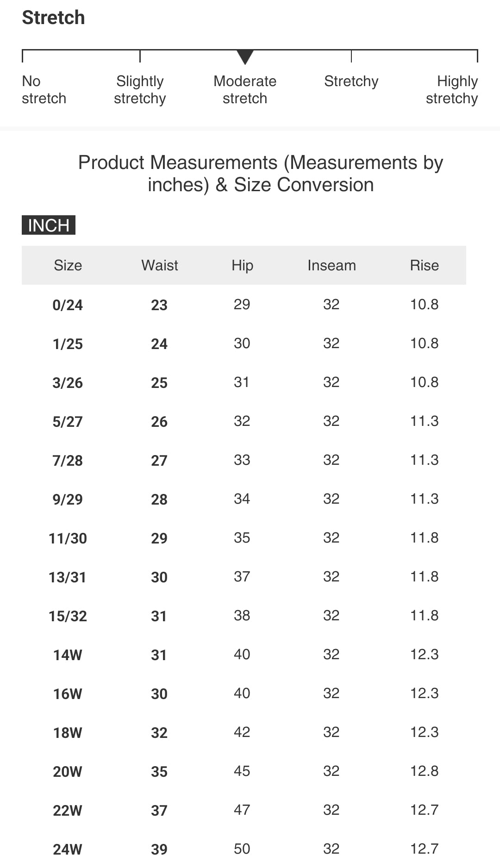This screenshot has width=500, height=868.
Task: Select the INCH unit tab
Action: click(49, 225)
